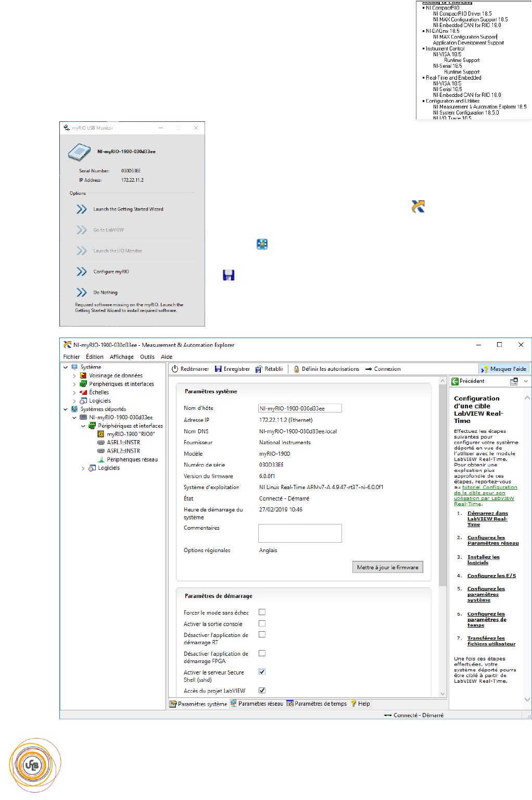Image resolution: width=532 pixels, height=800 pixels.
Task: Click the settings panel vertical scrollbar
Action: (x=442, y=484)
